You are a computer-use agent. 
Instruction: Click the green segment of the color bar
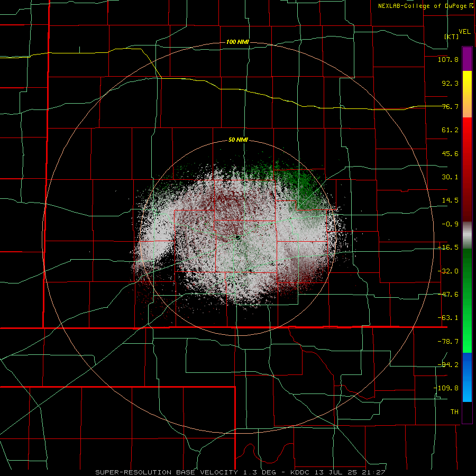467,300
